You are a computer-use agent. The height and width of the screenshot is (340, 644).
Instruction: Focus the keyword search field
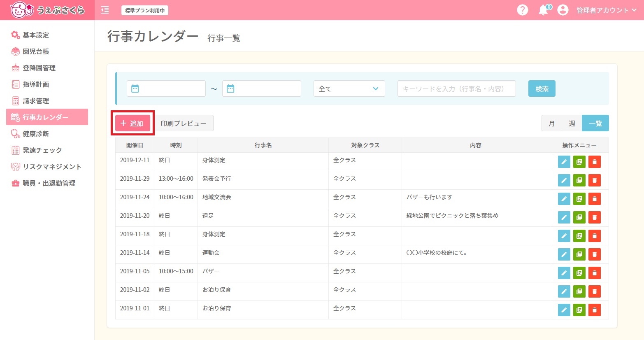(x=457, y=88)
